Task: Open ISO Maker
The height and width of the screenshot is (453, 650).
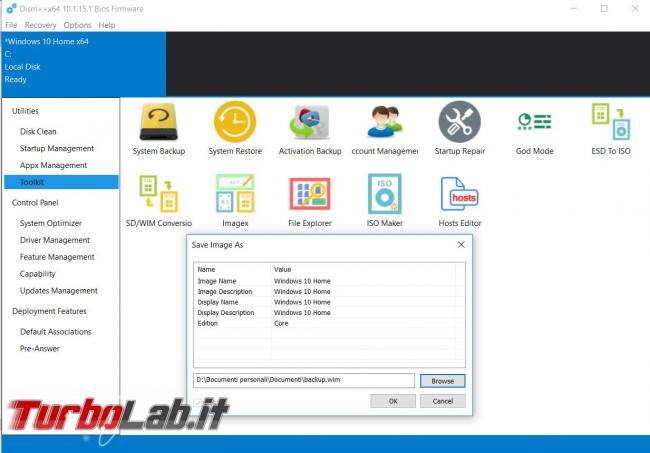Action: [x=385, y=201]
